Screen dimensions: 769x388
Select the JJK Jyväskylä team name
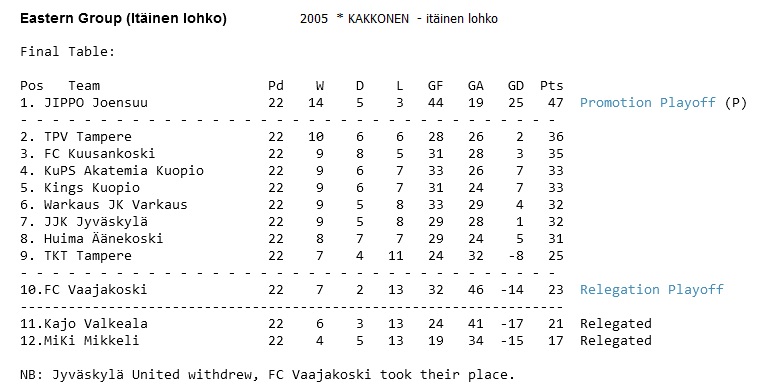point(96,222)
